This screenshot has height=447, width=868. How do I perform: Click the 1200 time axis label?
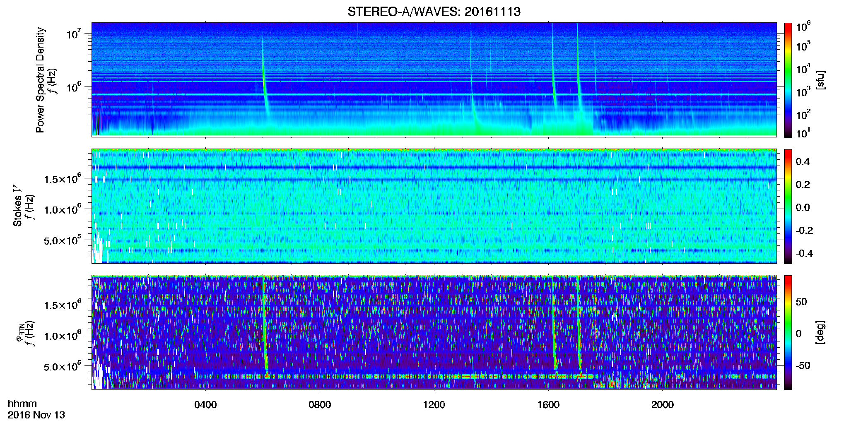[434, 404]
